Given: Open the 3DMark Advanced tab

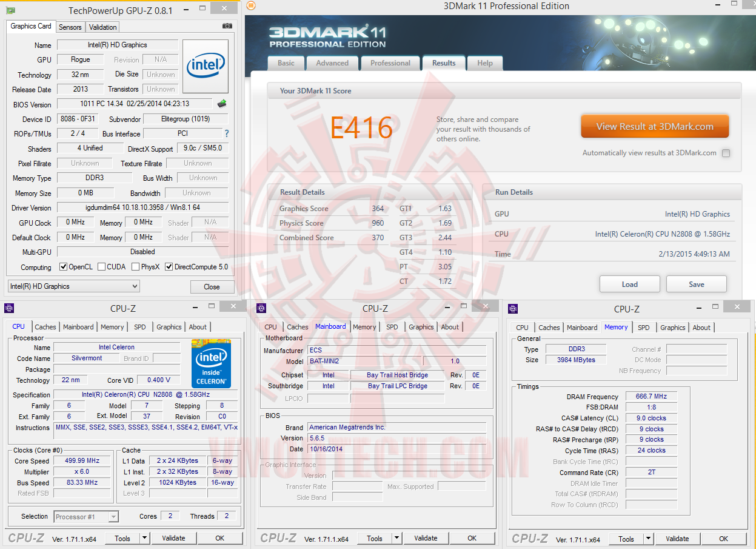Looking at the screenshot, I should (332, 63).
